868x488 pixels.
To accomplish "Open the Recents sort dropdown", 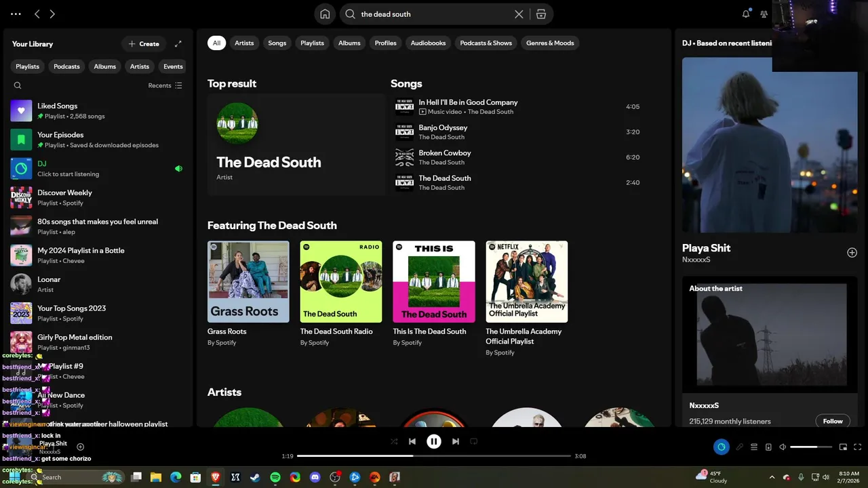I will 165,85.
